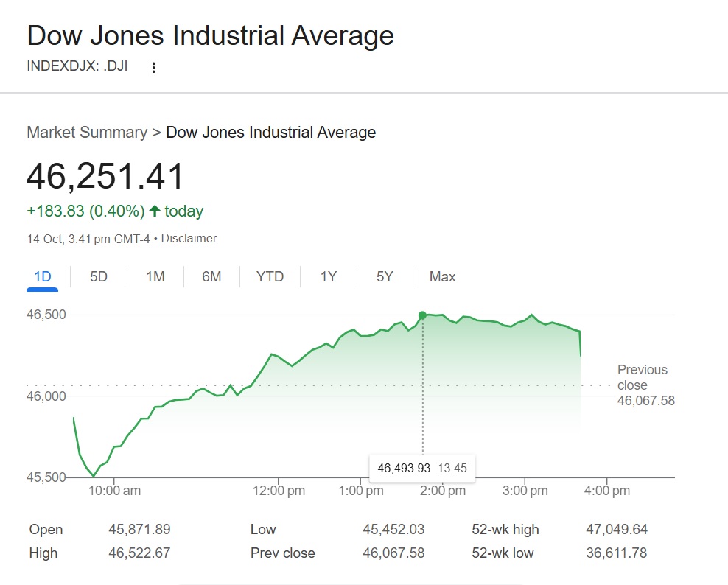Select the Max timeframe tab
This screenshot has height=585, width=728.
(441, 276)
